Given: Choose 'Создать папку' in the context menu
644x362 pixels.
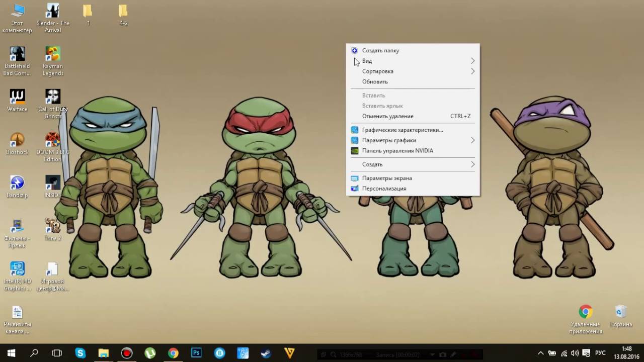Looking at the screenshot, I should (x=413, y=50).
